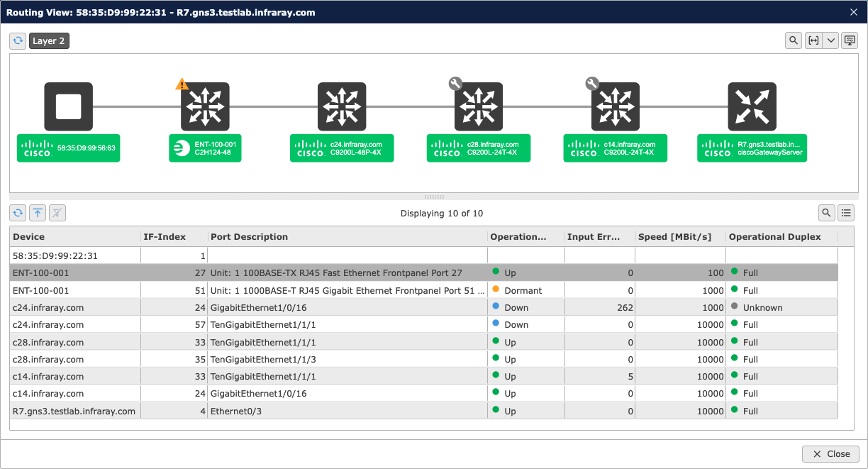Toggle the Layer 2 view button
Image resolution: width=868 pixels, height=469 pixels.
49,41
